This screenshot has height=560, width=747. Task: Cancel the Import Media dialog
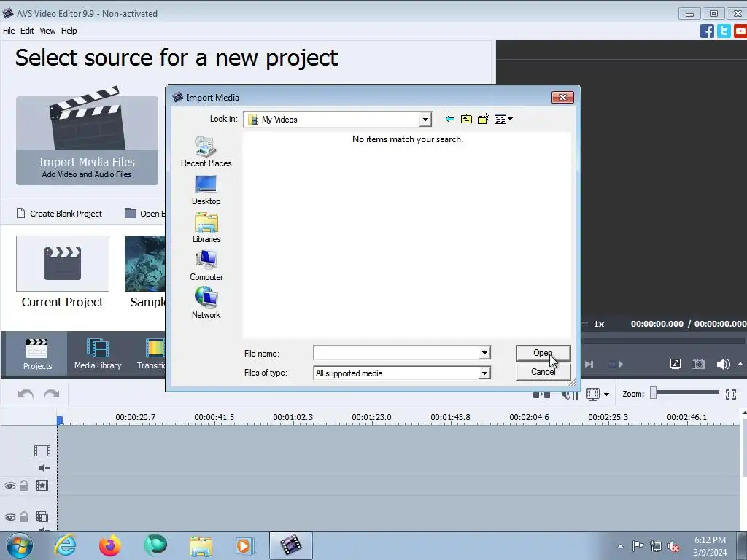[543, 372]
